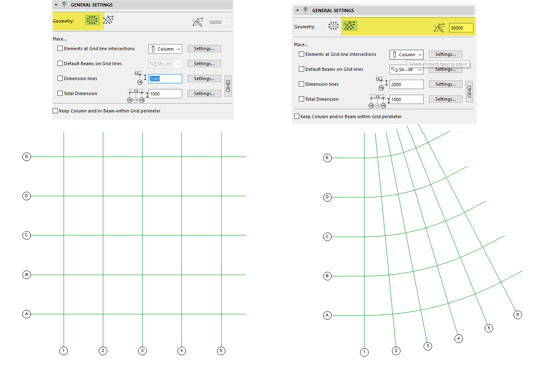Click orthogonal grid geometry icon in right panel
This screenshot has height=392, width=552.
(x=333, y=26)
